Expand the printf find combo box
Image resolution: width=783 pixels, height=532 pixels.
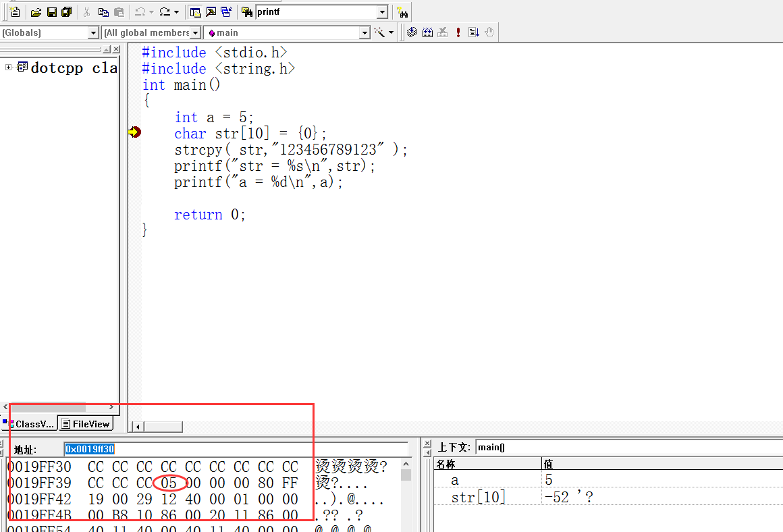pyautogui.click(x=382, y=11)
